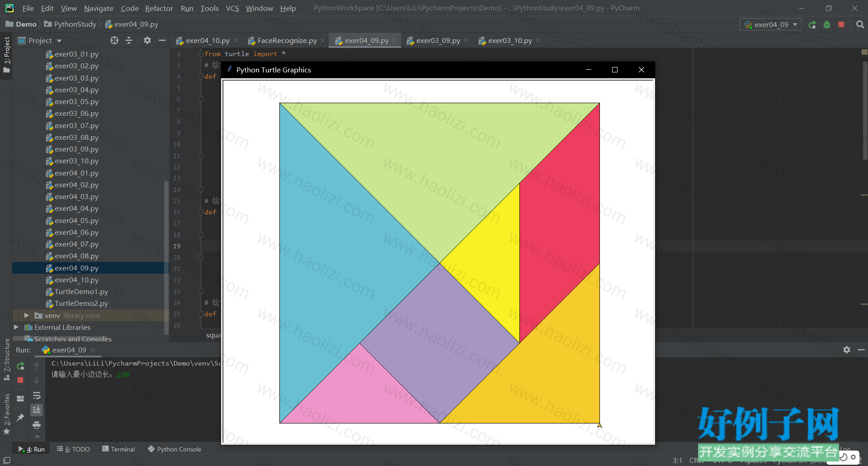Click the Debug bug icon in toolbar

tap(827, 25)
